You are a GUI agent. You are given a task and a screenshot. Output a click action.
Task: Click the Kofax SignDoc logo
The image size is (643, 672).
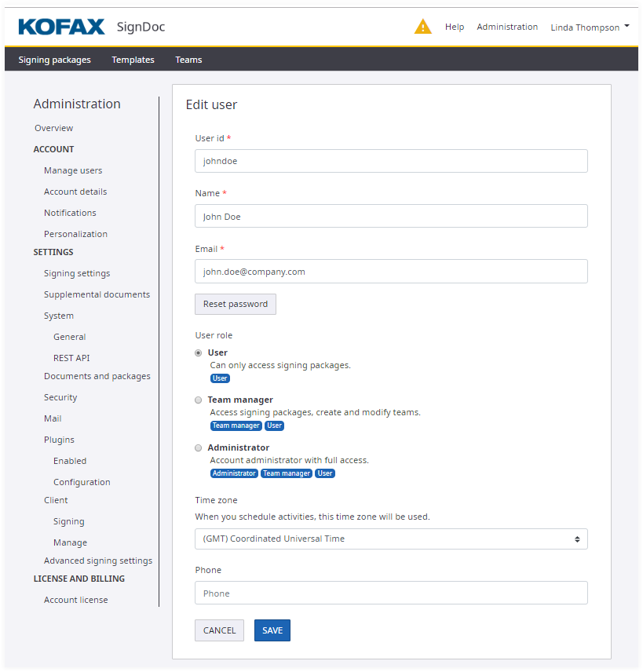point(91,27)
